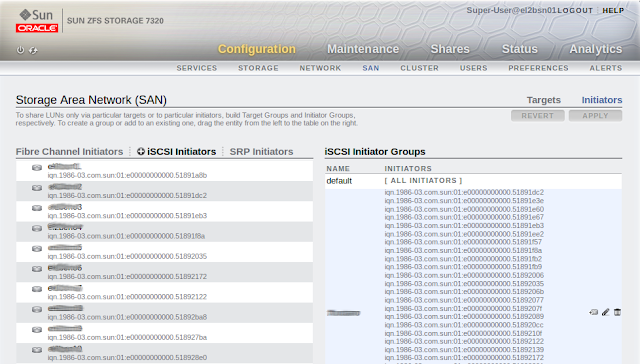Open the Maintenance main tab
The width and height of the screenshot is (640, 364).
tap(363, 49)
